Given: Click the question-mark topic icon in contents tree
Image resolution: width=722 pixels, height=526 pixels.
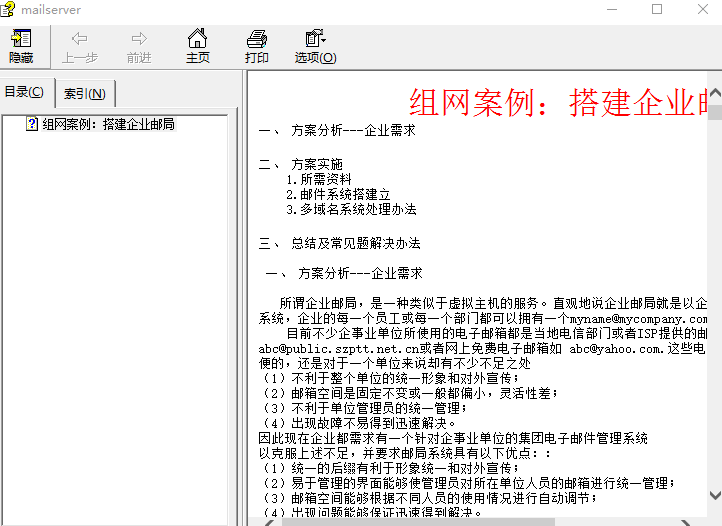Looking at the screenshot, I should tap(33, 125).
